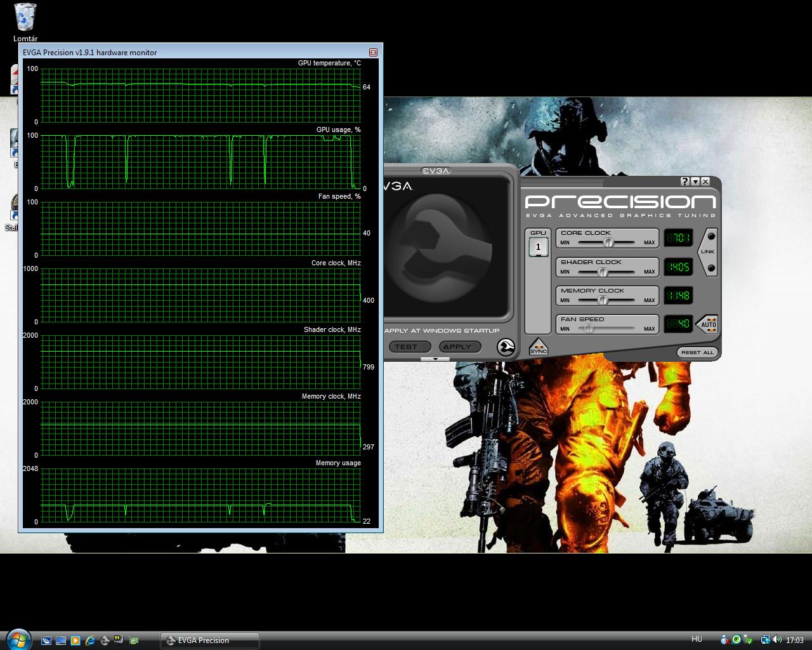Click the green eye tray icon
The width and height of the screenshot is (812, 650).
coord(737,640)
